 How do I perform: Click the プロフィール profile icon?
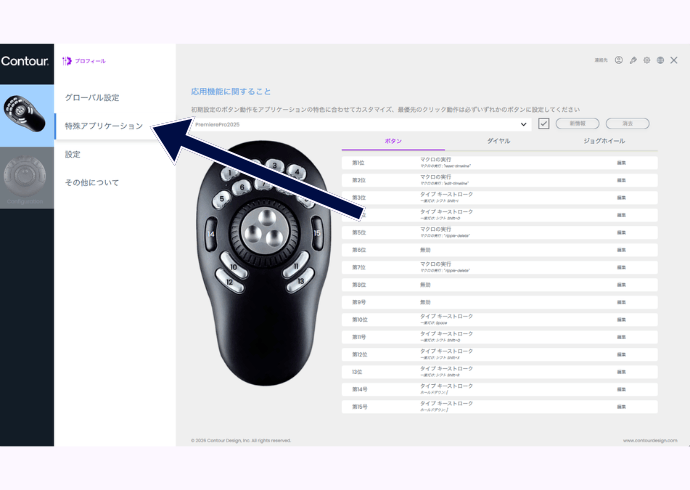click(68, 61)
